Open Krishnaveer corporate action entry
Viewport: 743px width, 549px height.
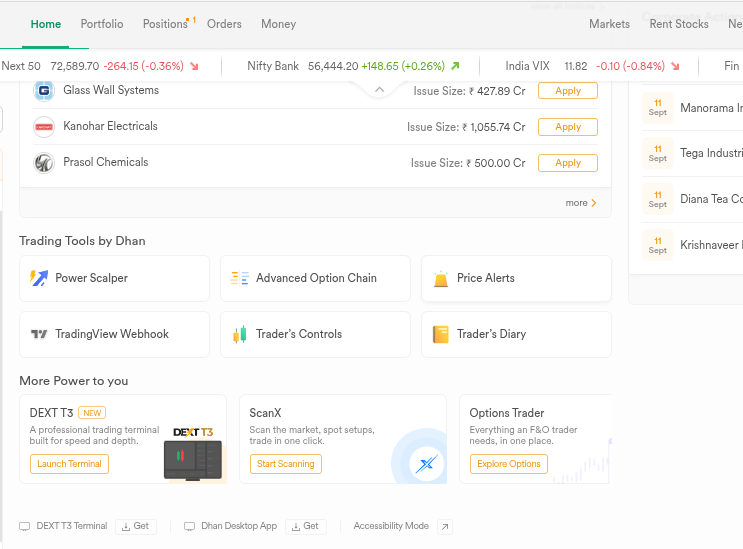(x=692, y=245)
